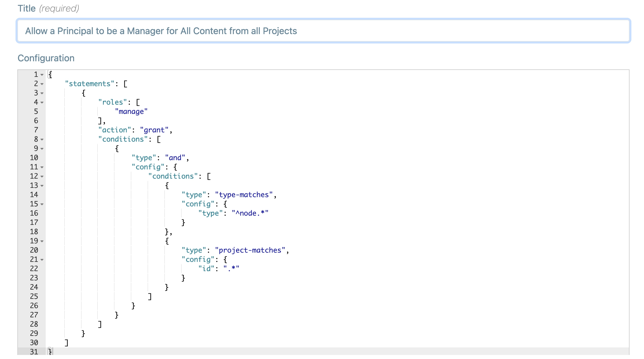644x359 pixels.
Task: Fold the "config" object on line 11
Action: (x=42, y=167)
